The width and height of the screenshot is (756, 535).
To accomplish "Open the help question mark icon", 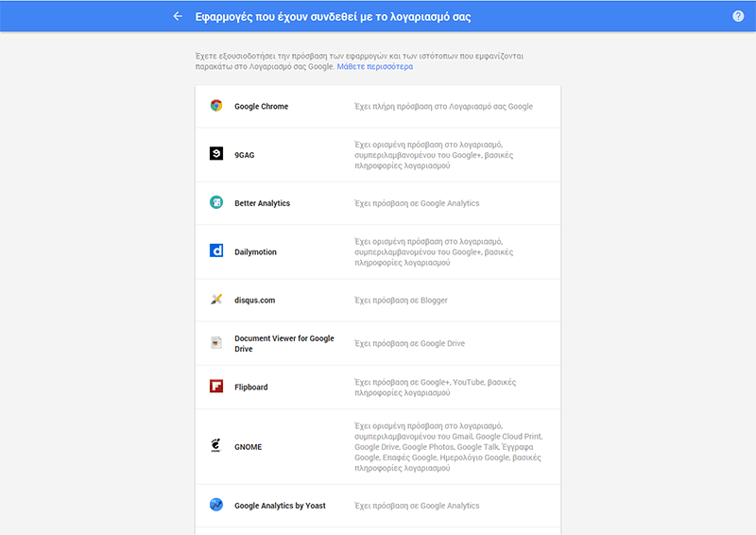I will click(738, 16).
